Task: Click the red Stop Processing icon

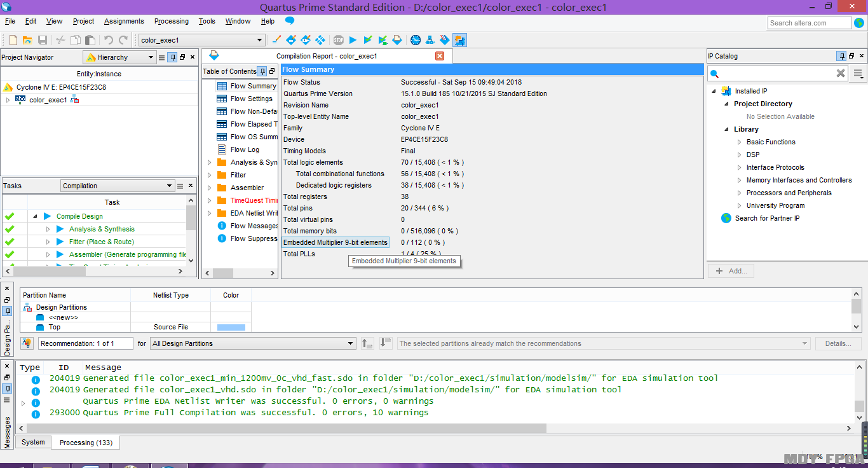Action: (338, 40)
